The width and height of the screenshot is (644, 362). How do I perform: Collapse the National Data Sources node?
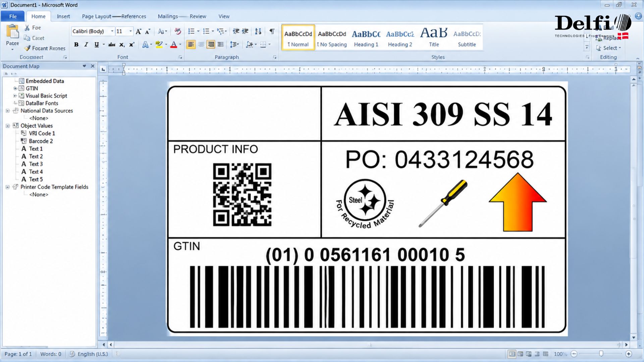pos(7,111)
